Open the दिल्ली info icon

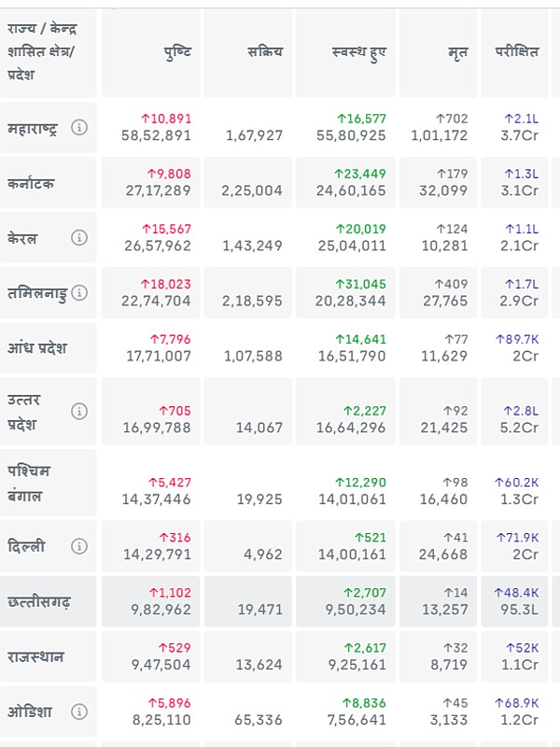(79, 546)
